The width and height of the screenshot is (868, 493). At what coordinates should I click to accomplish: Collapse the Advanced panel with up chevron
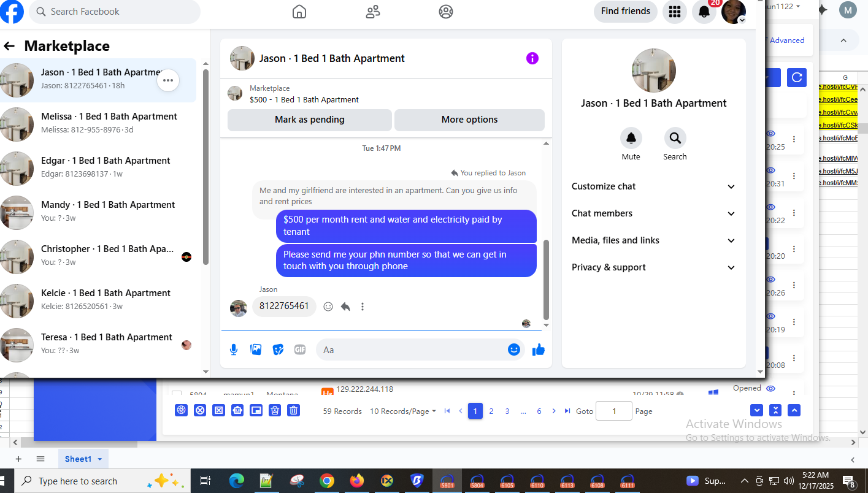point(843,40)
